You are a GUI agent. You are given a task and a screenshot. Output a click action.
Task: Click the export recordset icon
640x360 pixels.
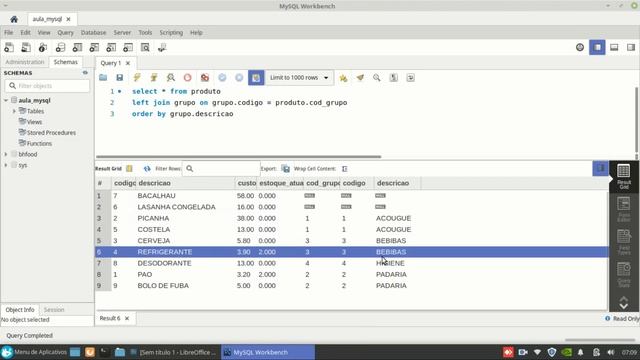click(285, 169)
